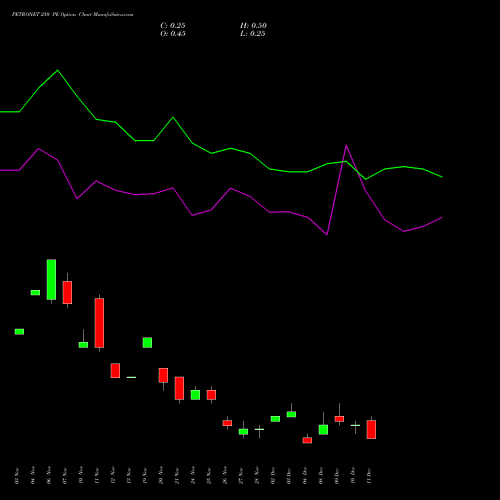Click the 11 Nov date axis label

(x=97, y=476)
